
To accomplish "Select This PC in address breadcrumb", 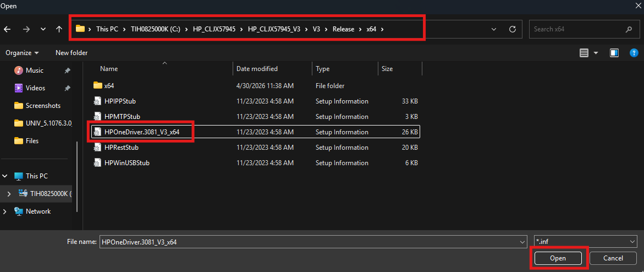I will point(107,29).
